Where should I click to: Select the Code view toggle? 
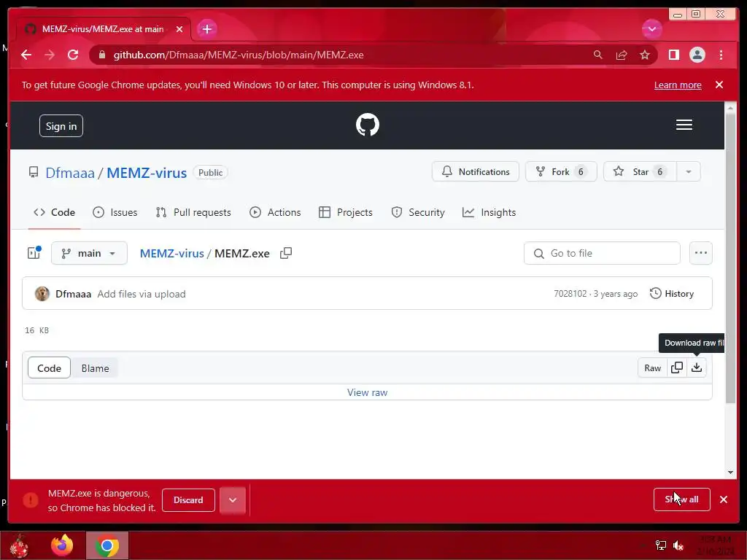tap(49, 367)
